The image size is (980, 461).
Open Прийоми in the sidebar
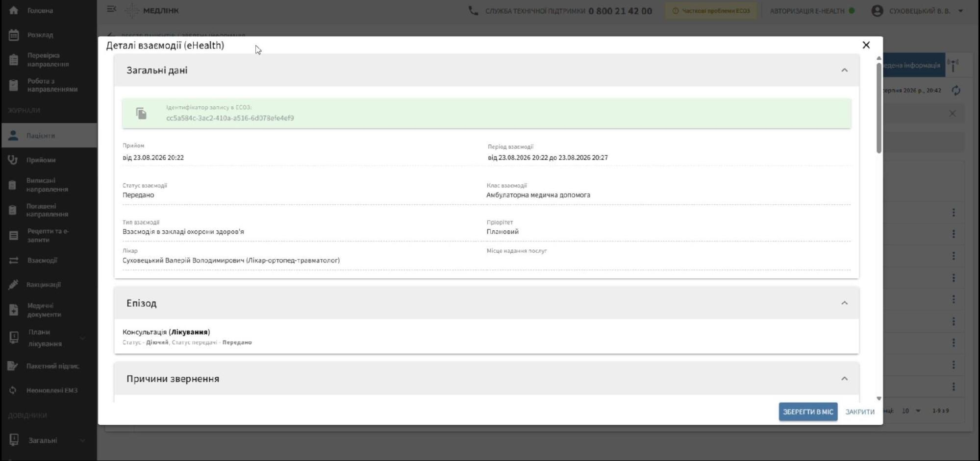point(41,160)
